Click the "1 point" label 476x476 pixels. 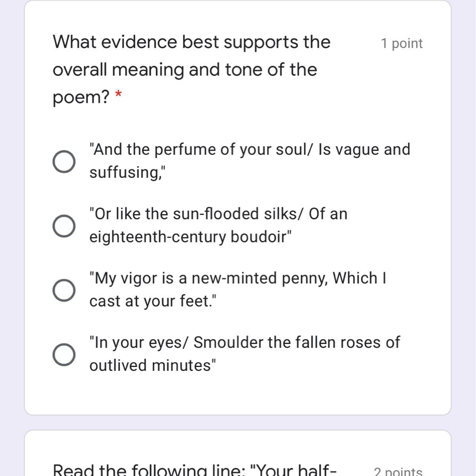pyautogui.click(x=402, y=44)
